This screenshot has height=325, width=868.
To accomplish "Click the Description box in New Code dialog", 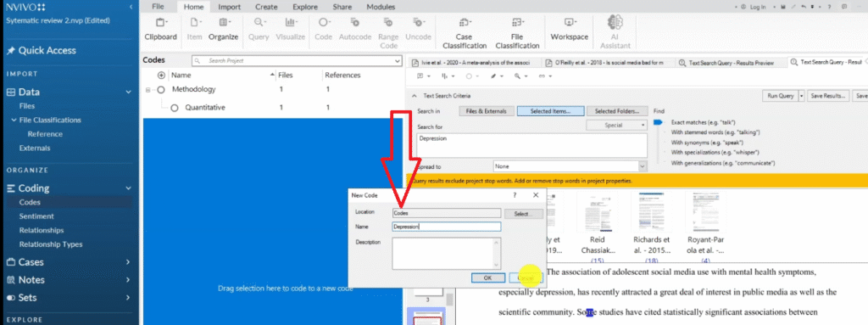I will pos(446,254).
